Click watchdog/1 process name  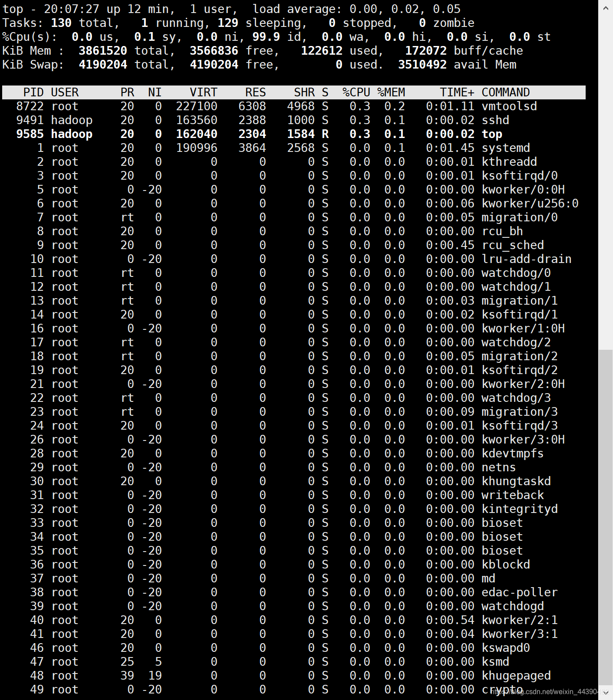(x=516, y=287)
